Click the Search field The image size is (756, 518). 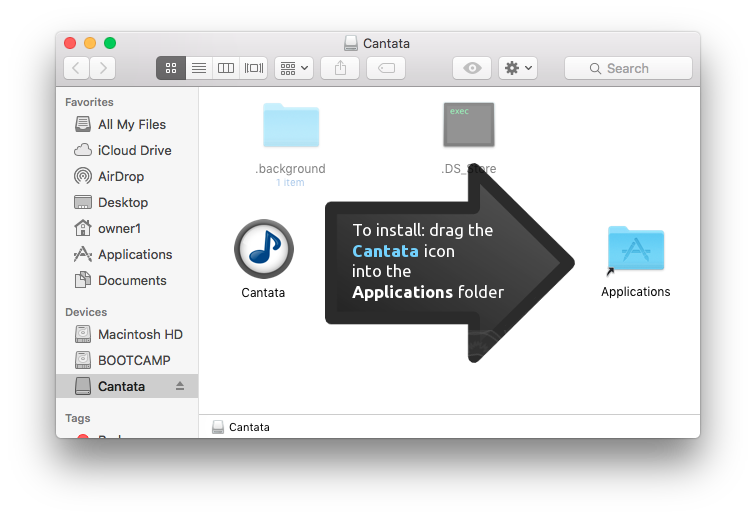(628, 68)
